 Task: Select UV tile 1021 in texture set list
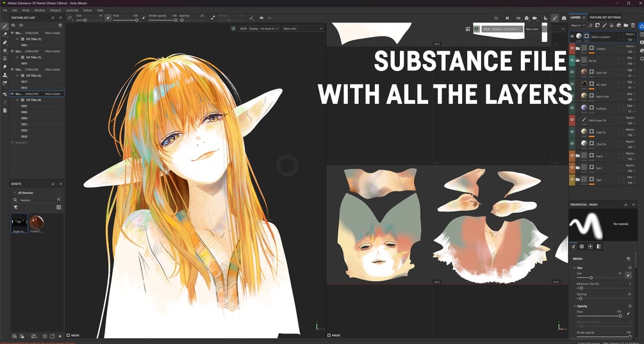tap(24, 124)
